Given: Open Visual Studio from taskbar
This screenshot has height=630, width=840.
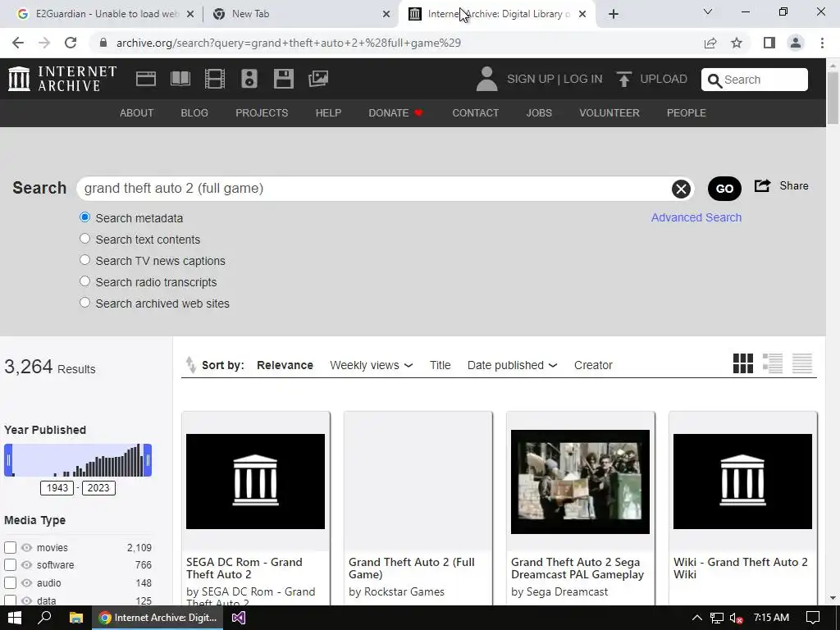Looking at the screenshot, I should (x=239, y=618).
